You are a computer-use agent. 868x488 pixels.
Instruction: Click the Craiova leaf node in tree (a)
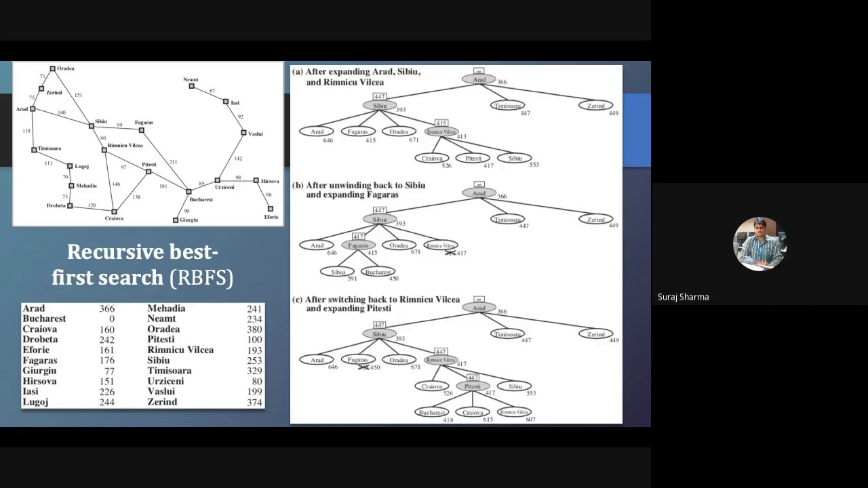tap(432, 159)
